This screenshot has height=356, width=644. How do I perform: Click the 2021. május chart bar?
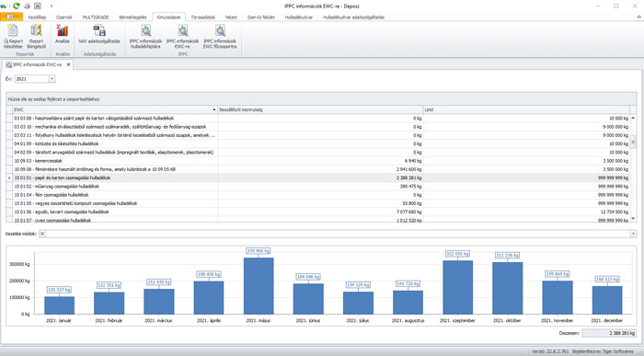(x=259, y=286)
